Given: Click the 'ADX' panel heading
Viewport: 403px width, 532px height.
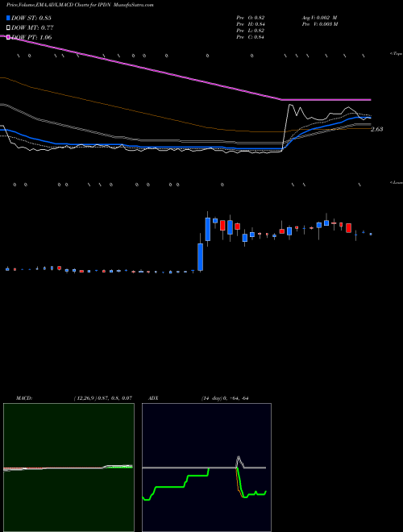Looking at the screenshot, I should pyautogui.click(x=153, y=398).
